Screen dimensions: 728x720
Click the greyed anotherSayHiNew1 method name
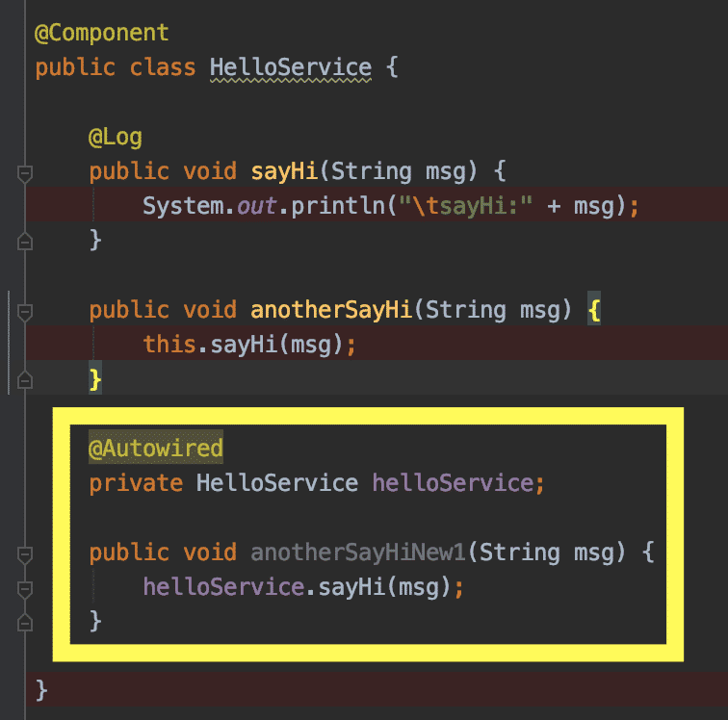pos(359,553)
